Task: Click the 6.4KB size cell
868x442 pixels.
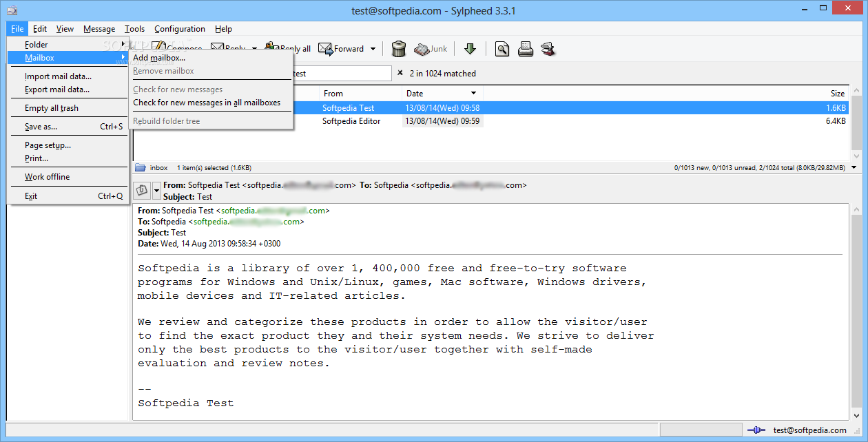Action: tap(836, 121)
